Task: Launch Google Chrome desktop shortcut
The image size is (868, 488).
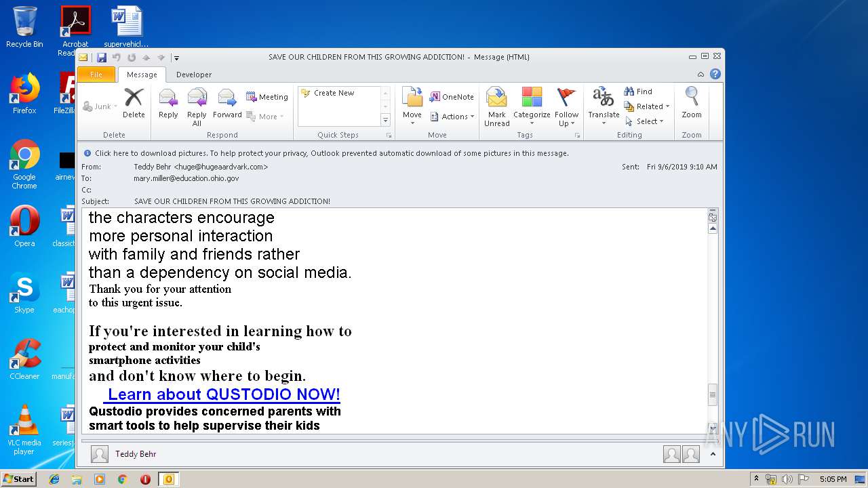Action: tap(24, 164)
